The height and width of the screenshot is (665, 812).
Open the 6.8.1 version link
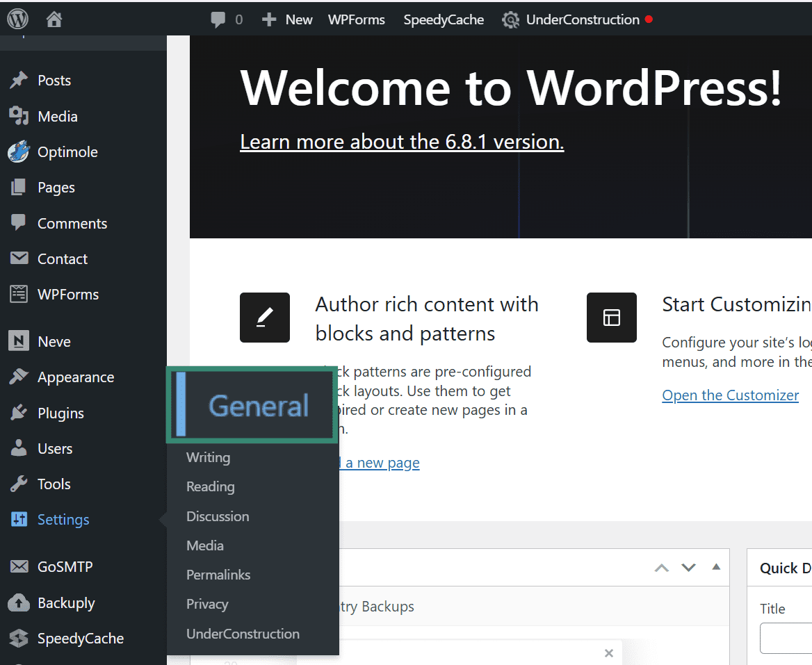(402, 141)
